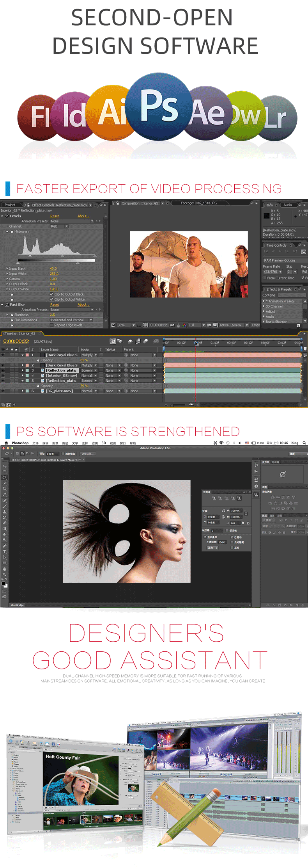308x868 pixels.
Task: Toggle 已剪切 checkbox
Action: click(232, 537)
